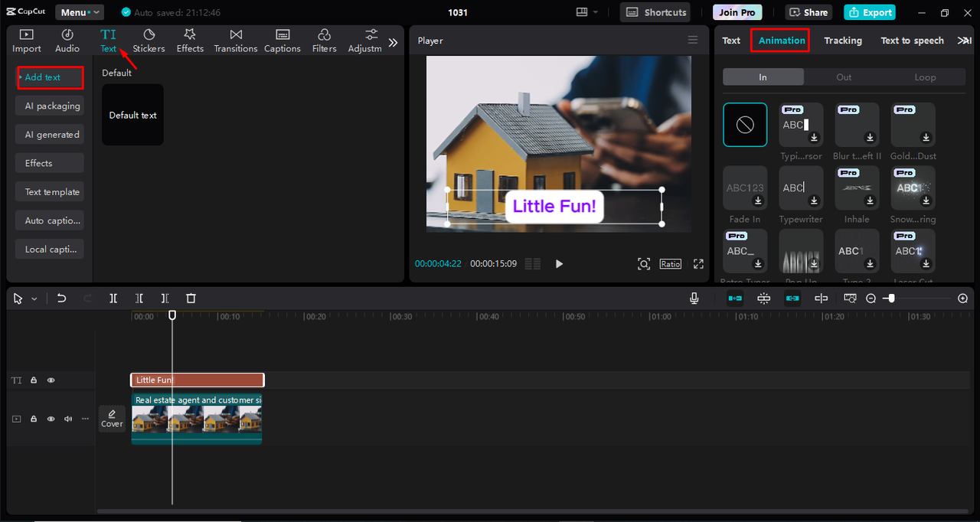Open the Captions panel
980x522 pixels.
pyautogui.click(x=283, y=41)
